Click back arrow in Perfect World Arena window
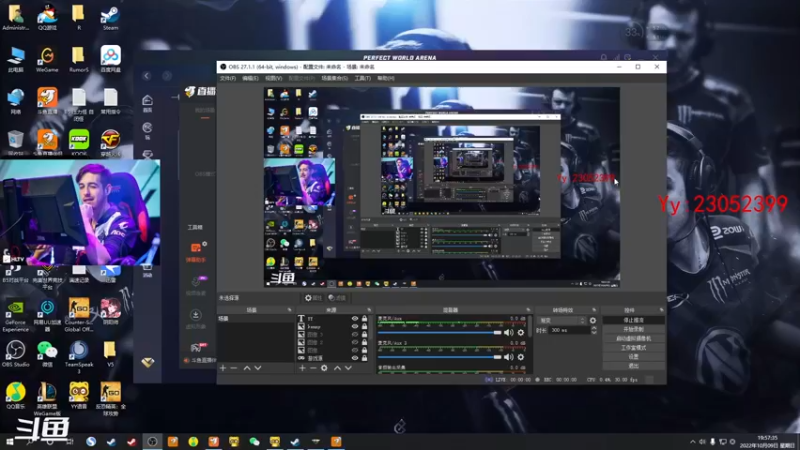800x450 pixels. 146,76
